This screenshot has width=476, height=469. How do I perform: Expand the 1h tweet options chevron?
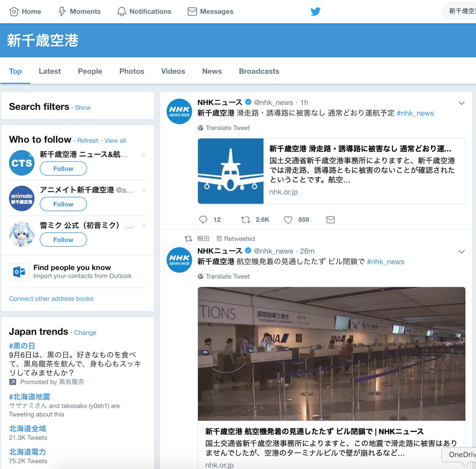click(x=461, y=103)
